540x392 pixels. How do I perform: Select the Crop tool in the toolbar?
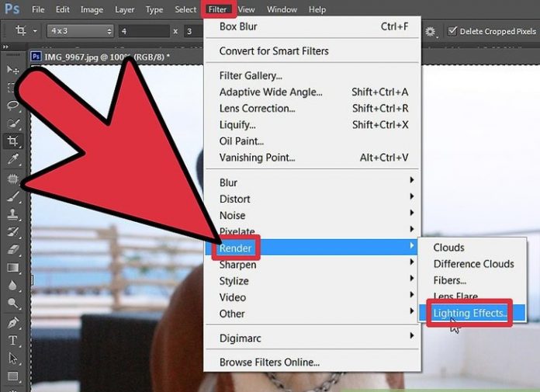(13, 141)
